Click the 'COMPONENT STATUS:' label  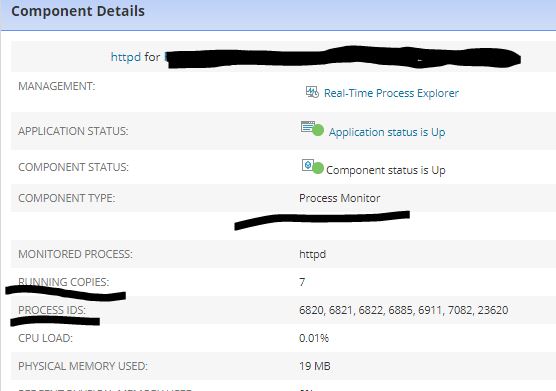(73, 167)
